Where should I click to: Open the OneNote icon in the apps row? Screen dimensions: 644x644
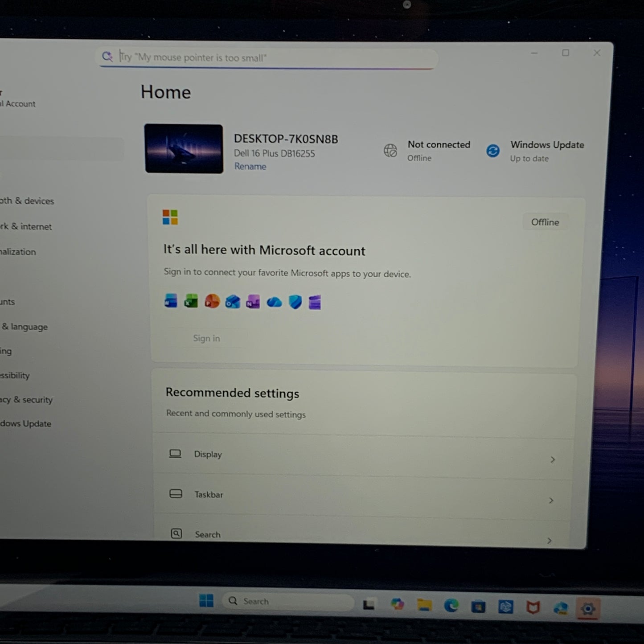[253, 302]
